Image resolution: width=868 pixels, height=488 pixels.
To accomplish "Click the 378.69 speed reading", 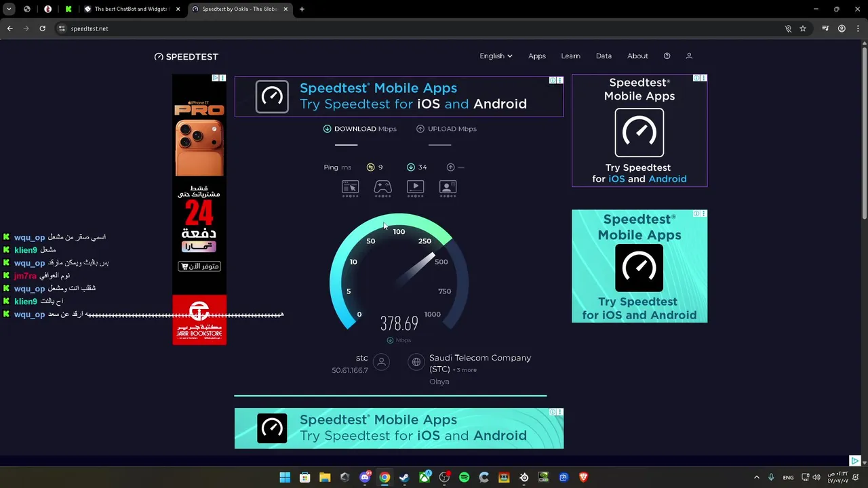I will pos(399,324).
